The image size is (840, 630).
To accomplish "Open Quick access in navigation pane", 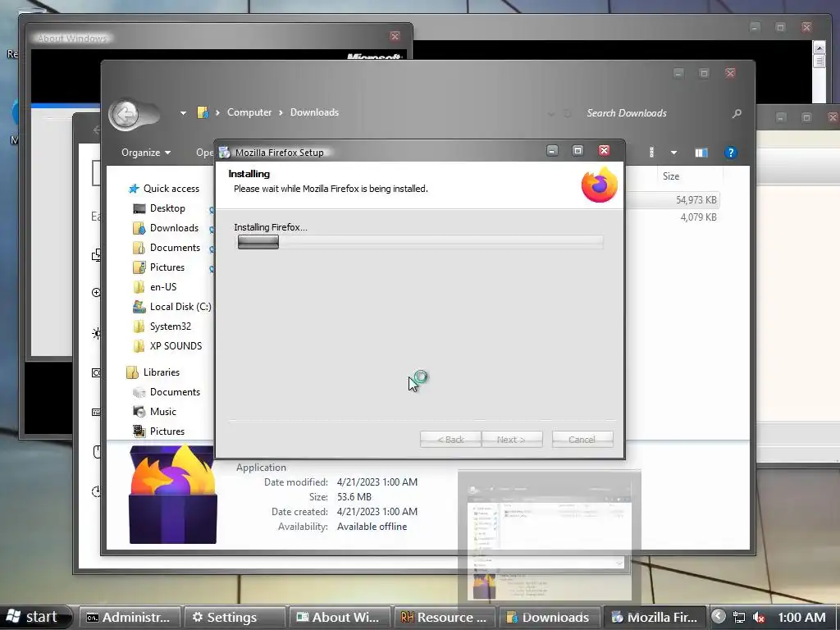I will pyautogui.click(x=171, y=189).
